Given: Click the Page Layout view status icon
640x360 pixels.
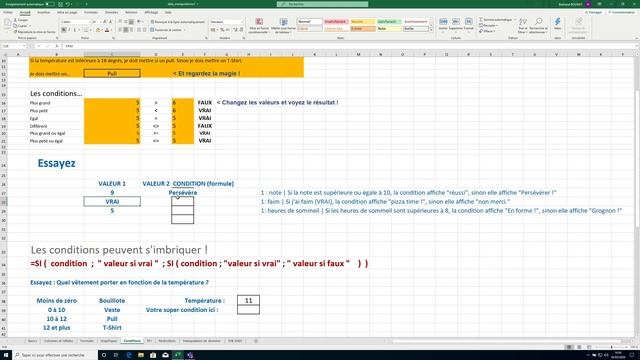Looking at the screenshot, I should click(x=579, y=347).
